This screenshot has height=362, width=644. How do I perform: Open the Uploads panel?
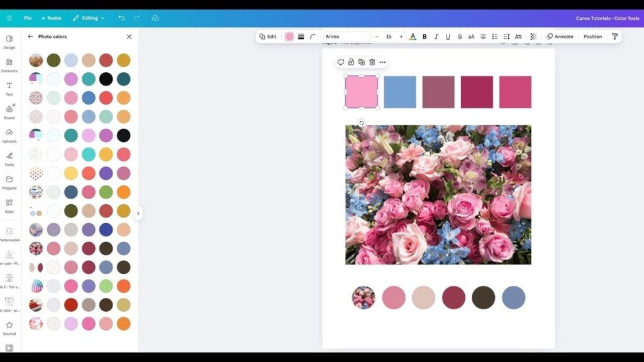[x=9, y=136]
